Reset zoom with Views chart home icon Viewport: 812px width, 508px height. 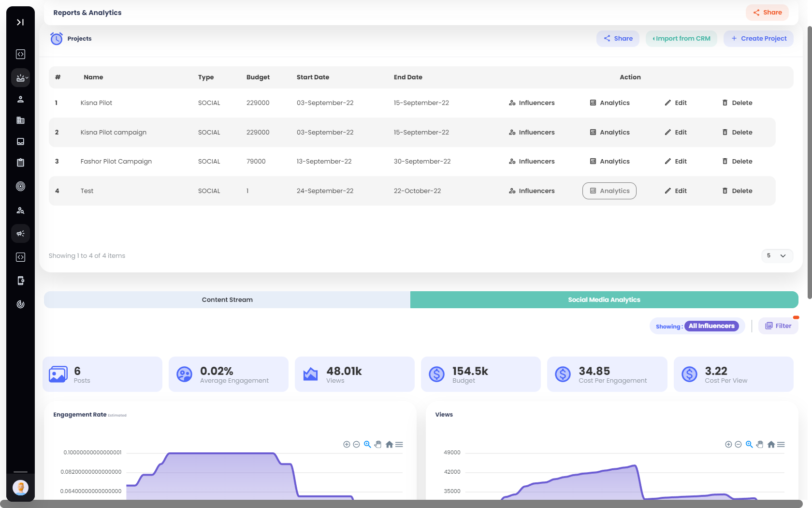pyautogui.click(x=771, y=444)
